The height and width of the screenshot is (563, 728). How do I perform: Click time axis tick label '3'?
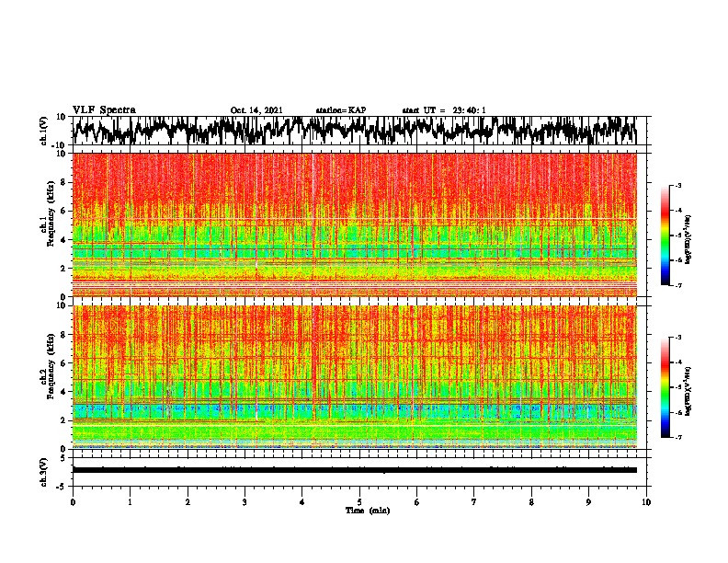245,502
